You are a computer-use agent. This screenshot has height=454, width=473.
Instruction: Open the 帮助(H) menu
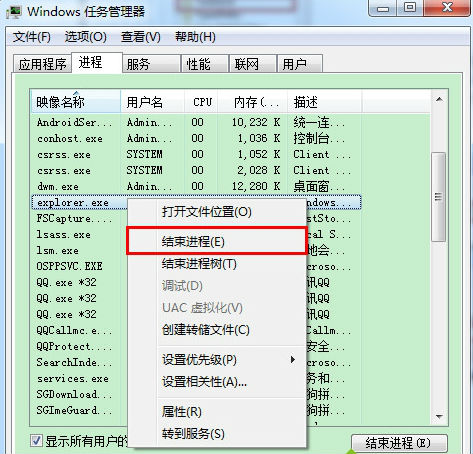point(195,37)
